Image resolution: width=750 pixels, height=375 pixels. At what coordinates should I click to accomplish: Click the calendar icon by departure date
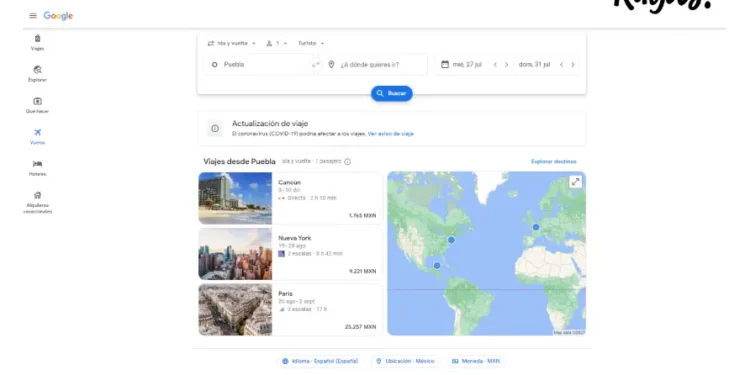pos(445,64)
